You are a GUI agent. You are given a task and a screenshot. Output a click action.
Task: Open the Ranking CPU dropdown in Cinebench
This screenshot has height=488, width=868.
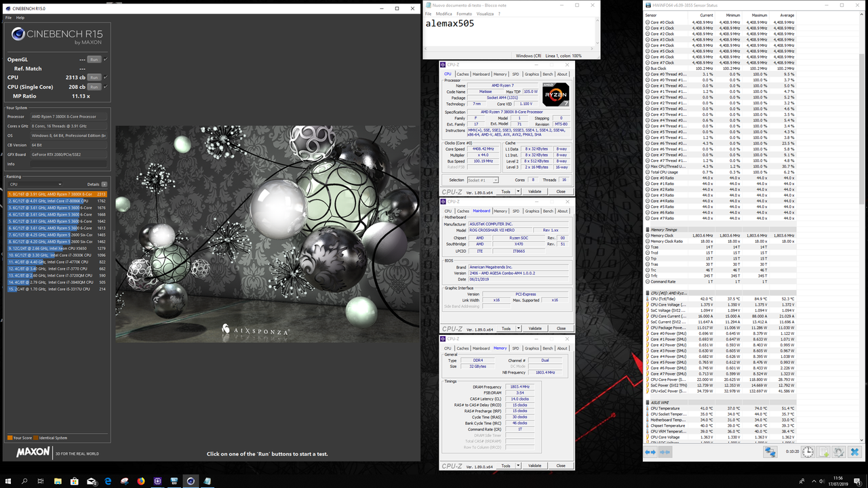(x=60, y=184)
